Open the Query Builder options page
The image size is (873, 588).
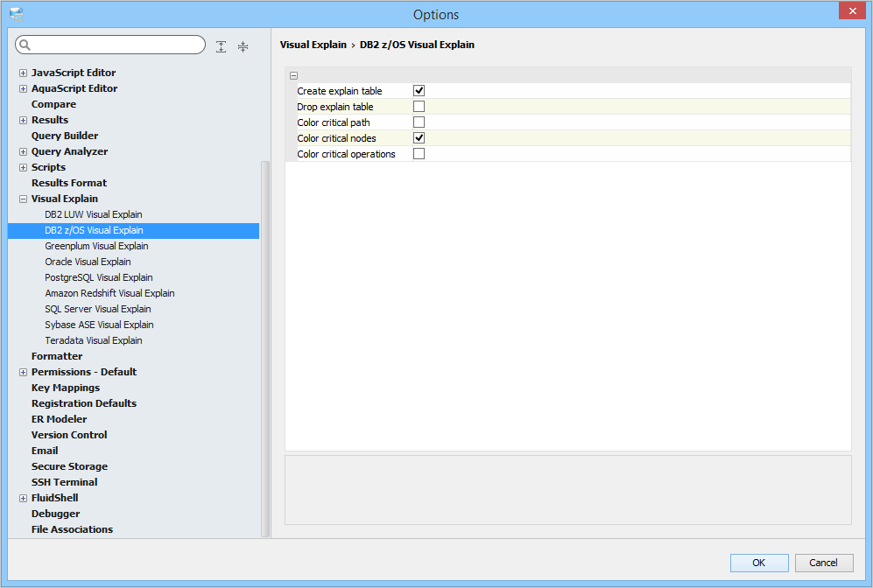65,136
